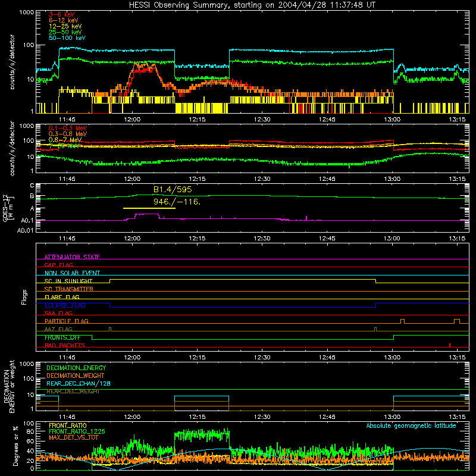Image resolution: width=476 pixels, height=476 pixels.
Task: Click the MAX_DET_VS_TOT legend label
Action: [x=74, y=437]
